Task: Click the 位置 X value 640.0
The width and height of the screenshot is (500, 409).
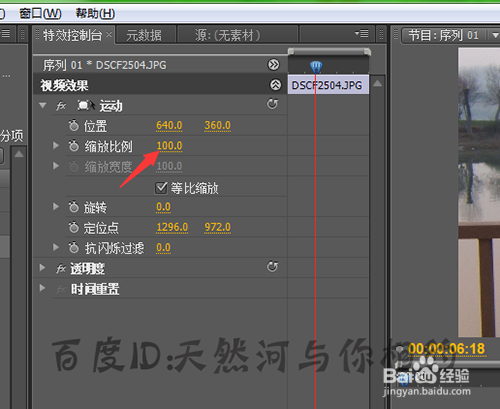Action: click(x=169, y=126)
